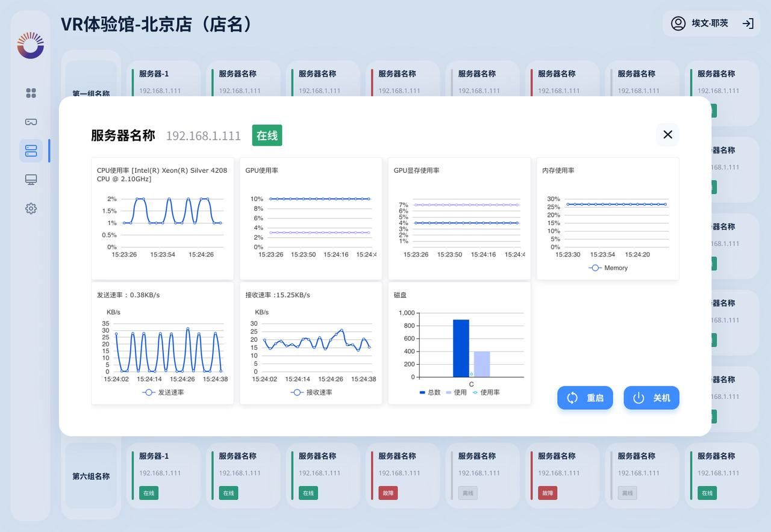Toggle the 使用率 legend in disk chart
The image size is (771, 532).
(486, 392)
